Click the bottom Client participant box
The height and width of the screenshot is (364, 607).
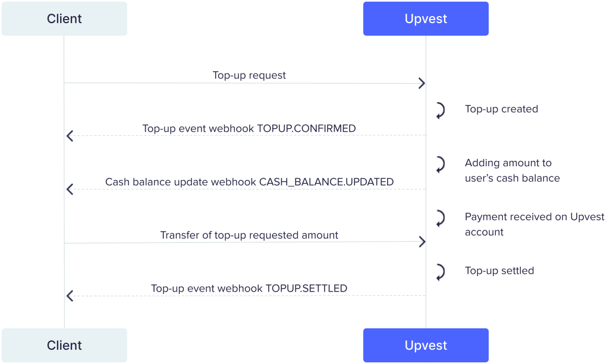point(64,345)
